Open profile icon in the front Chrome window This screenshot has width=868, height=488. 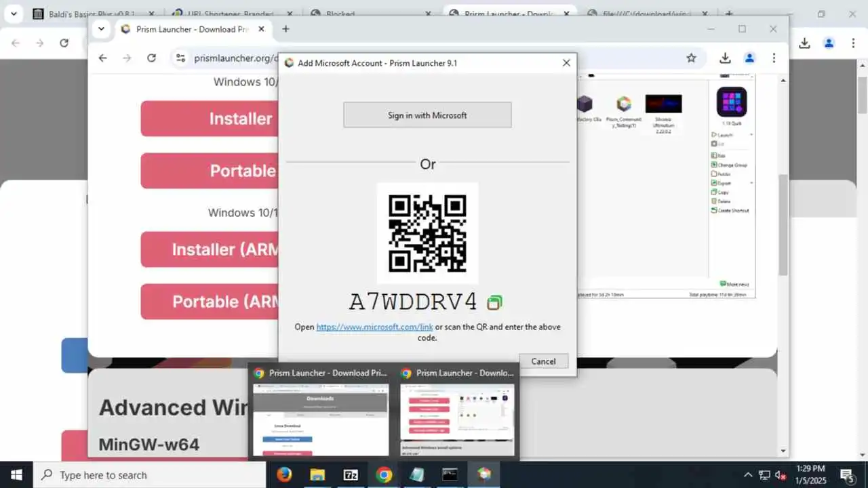[x=749, y=58]
